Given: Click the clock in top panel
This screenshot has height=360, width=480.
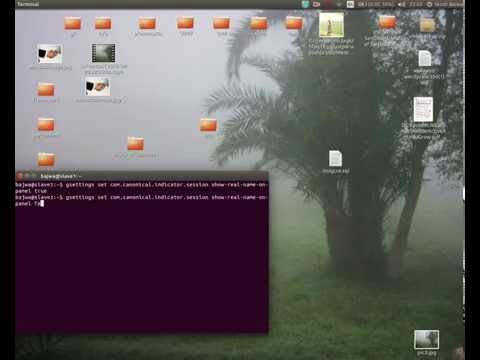Looking at the screenshot, I should coord(416,4).
